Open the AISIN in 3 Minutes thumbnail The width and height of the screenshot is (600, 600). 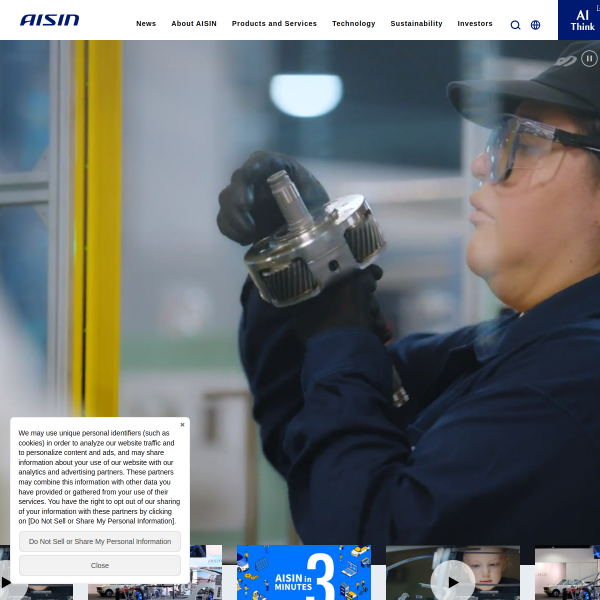click(304, 572)
